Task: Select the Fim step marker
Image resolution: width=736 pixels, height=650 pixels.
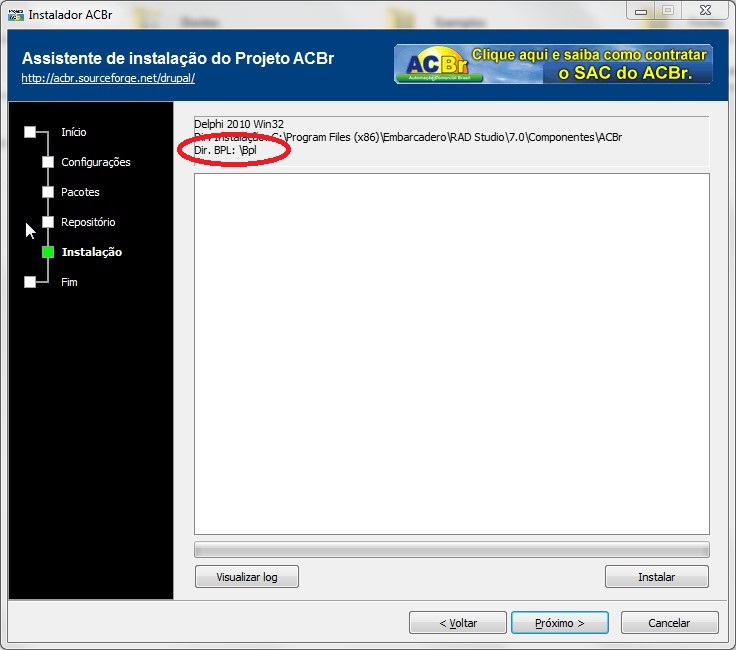Action: pyautogui.click(x=30, y=282)
